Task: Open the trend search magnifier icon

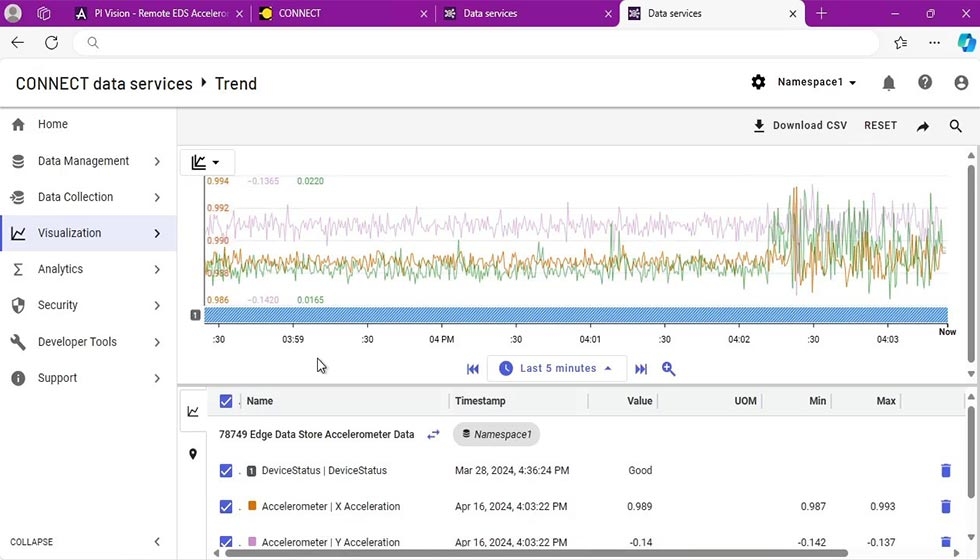Action: [x=956, y=126]
